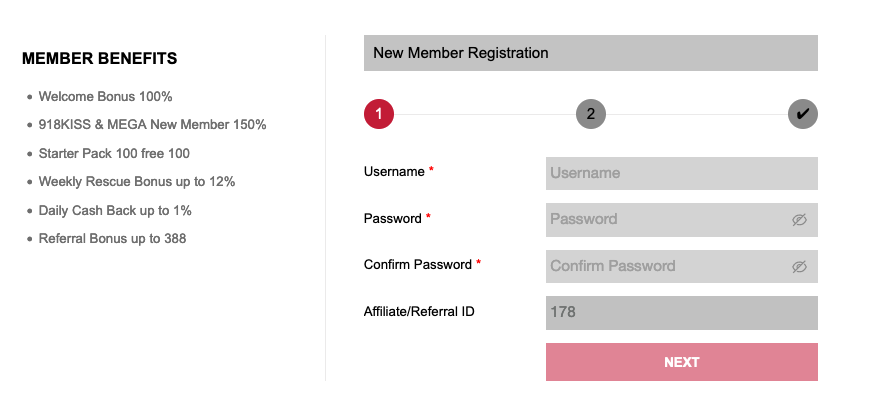Click Daily Cash Back up to 1%
Image resolution: width=871 pixels, height=407 pixels.
point(115,210)
